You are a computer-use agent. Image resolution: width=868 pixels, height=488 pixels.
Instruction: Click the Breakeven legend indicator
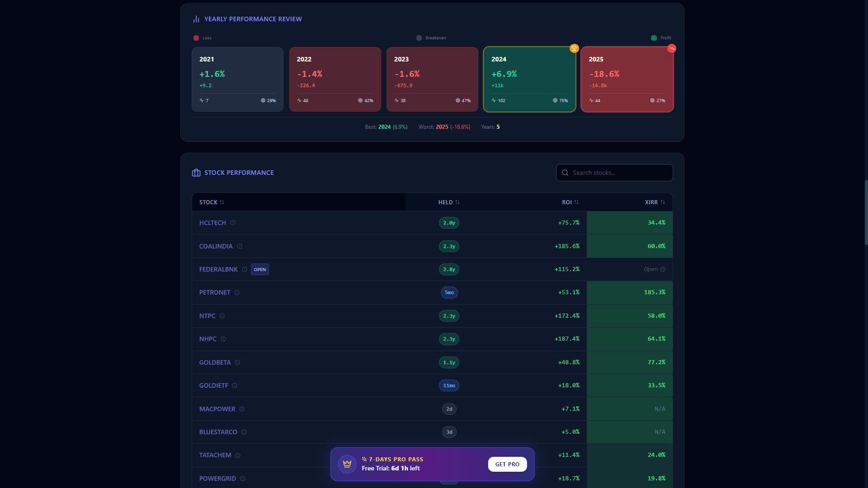419,38
